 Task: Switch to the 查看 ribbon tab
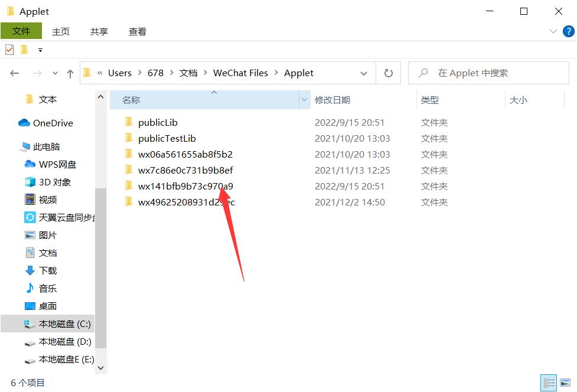pyautogui.click(x=137, y=32)
